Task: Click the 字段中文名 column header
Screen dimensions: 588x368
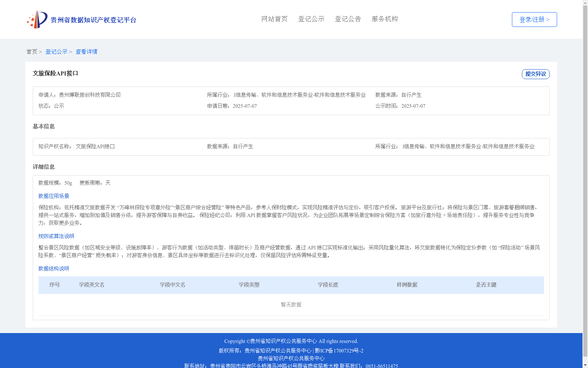Action: (173, 285)
